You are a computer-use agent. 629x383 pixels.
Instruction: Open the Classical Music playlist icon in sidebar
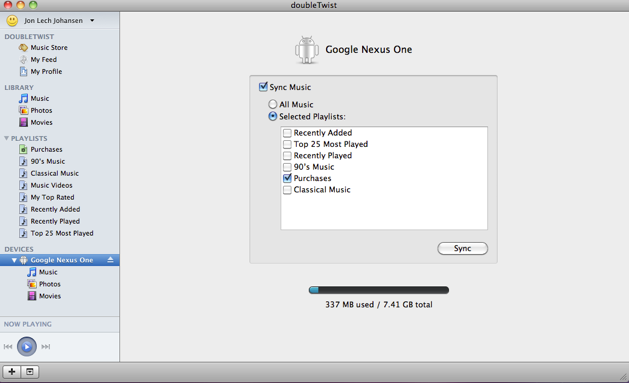point(23,173)
